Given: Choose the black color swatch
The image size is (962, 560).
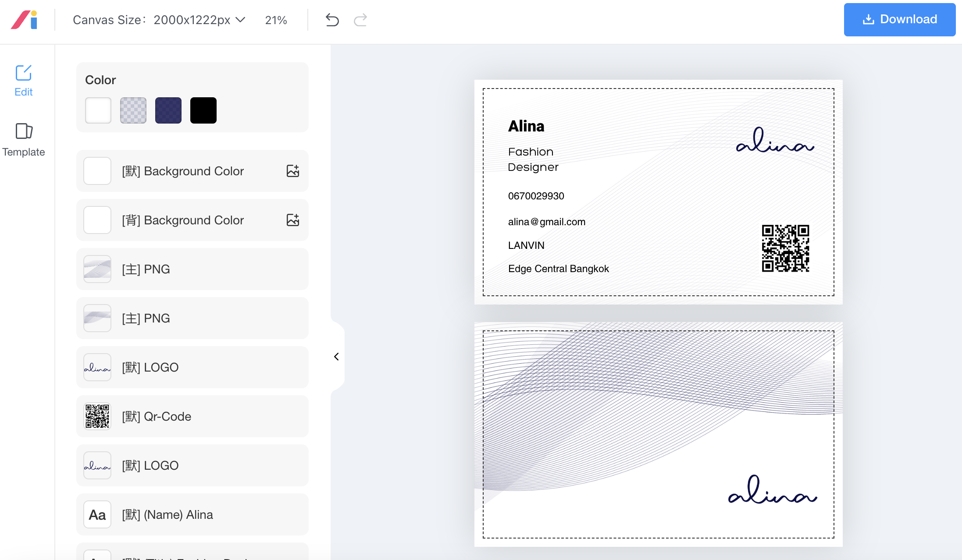Looking at the screenshot, I should [x=203, y=110].
